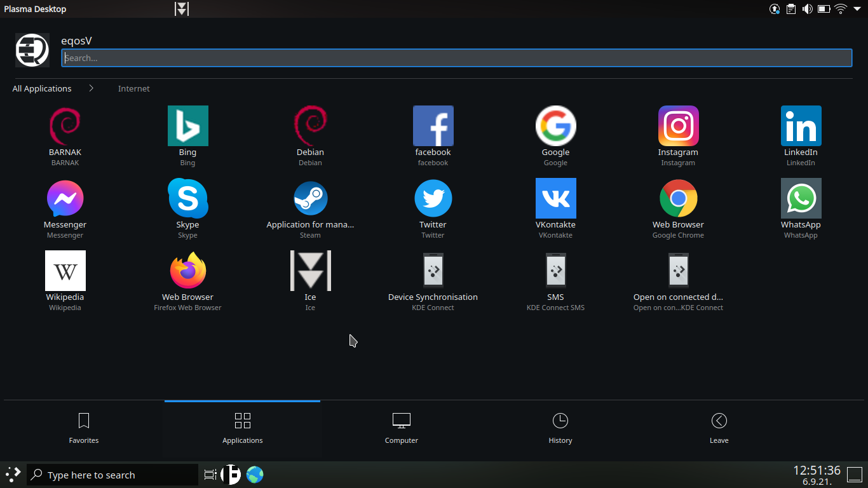This screenshot has height=488, width=868.
Task: Switch to the Favorites tab
Action: click(x=84, y=429)
